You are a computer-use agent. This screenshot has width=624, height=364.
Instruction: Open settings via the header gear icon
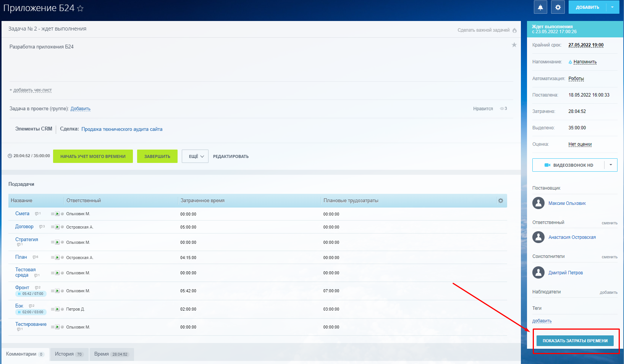tap(558, 7)
